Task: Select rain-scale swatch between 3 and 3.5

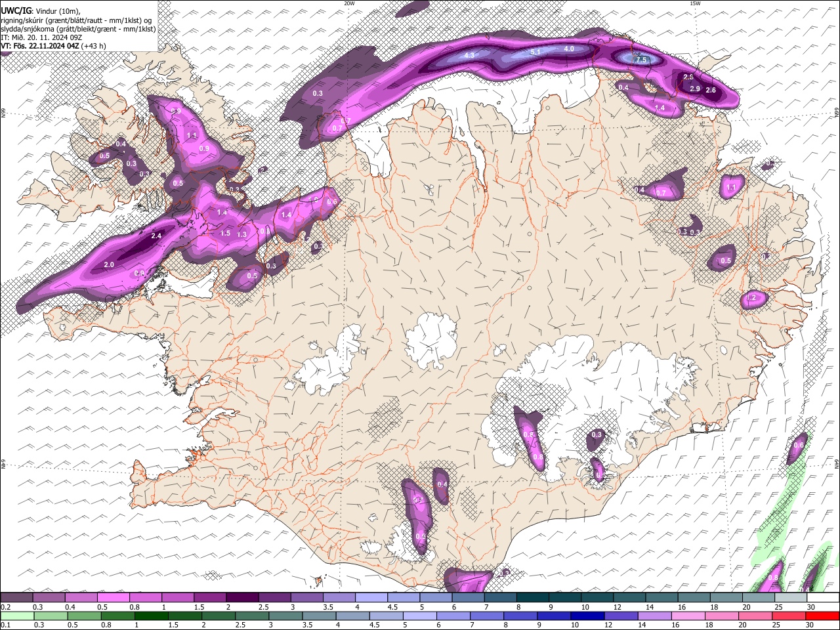Action: point(285,616)
